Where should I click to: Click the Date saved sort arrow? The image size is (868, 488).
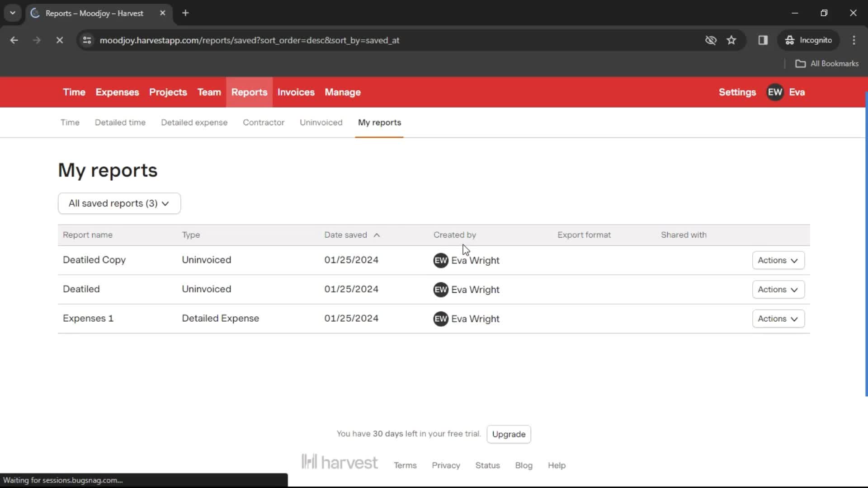tap(377, 235)
